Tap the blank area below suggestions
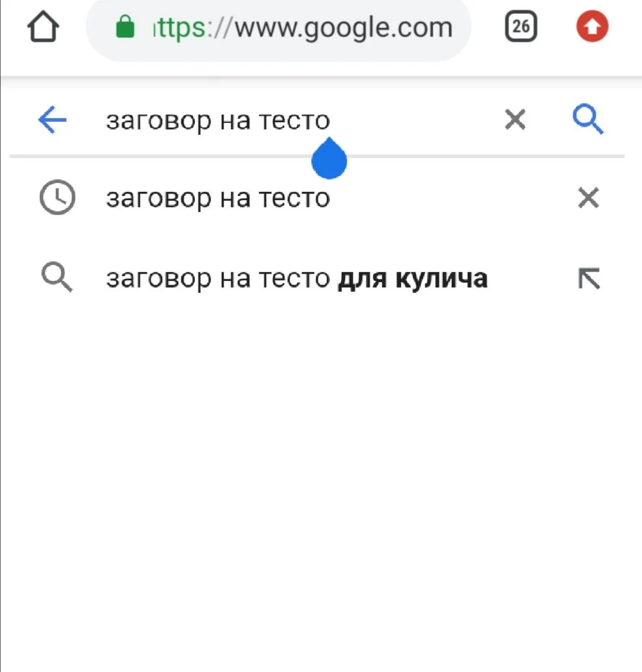The image size is (642, 672). (321, 475)
